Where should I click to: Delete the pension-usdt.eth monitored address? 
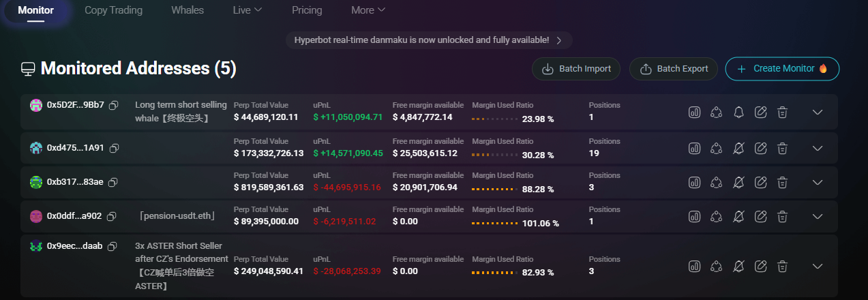click(783, 217)
